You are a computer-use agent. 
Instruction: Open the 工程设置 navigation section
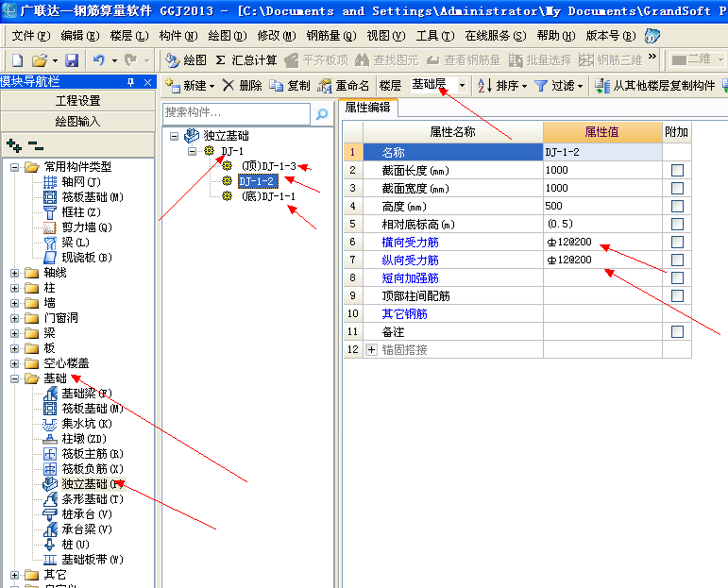78,101
